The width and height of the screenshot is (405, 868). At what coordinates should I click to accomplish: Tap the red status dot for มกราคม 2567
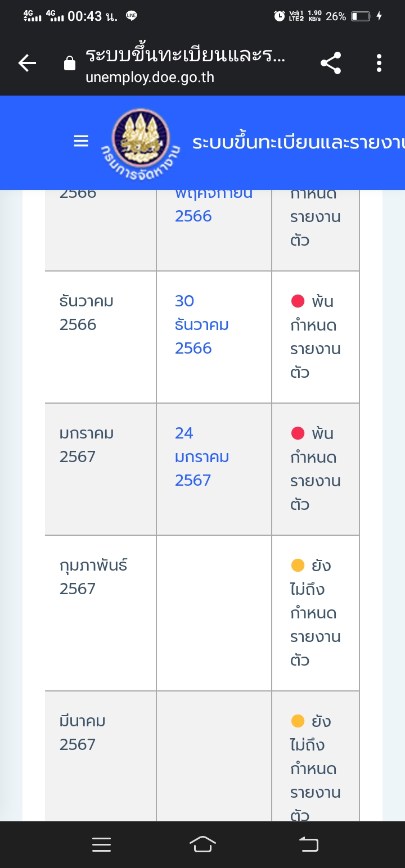pos(298,433)
